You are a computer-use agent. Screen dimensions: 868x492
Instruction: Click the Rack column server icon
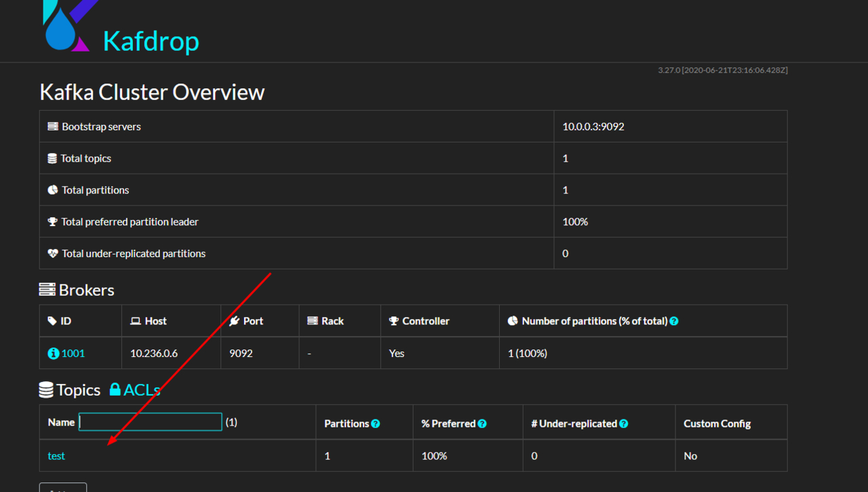[313, 321]
